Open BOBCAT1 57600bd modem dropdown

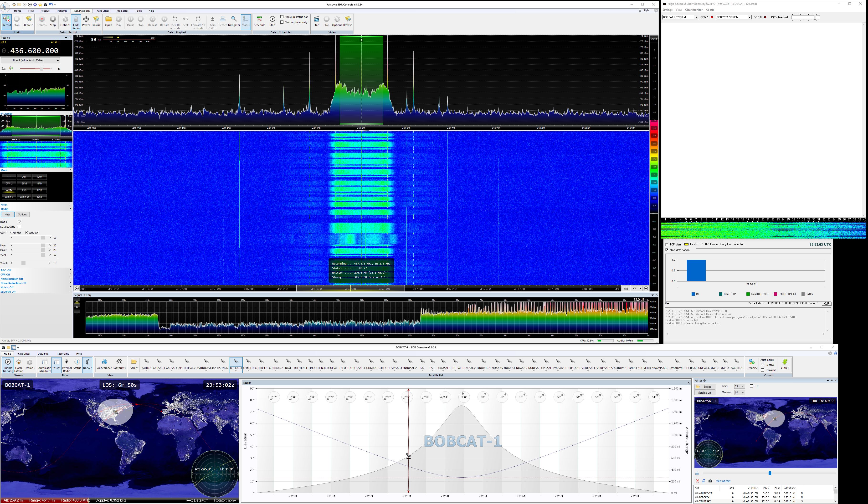click(x=696, y=17)
